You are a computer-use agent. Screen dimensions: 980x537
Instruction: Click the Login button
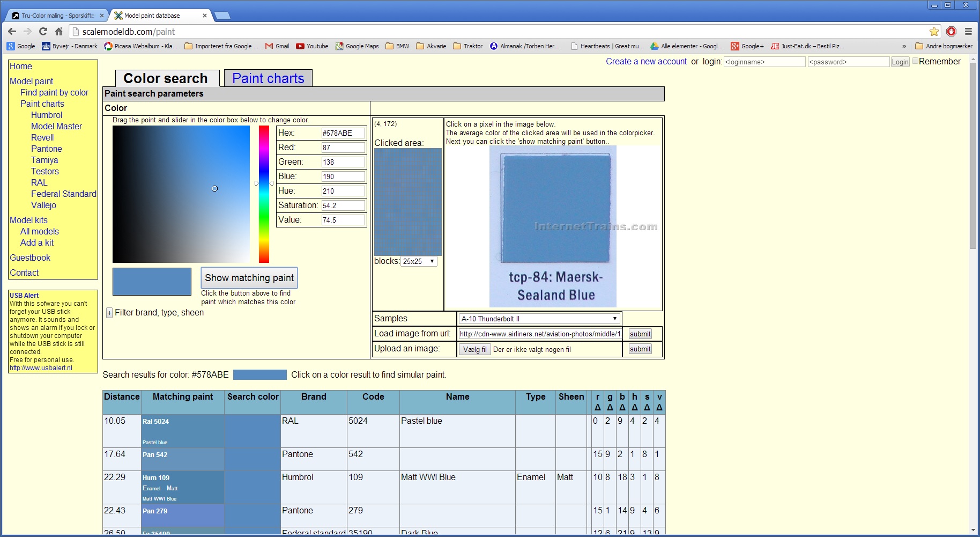click(x=900, y=62)
